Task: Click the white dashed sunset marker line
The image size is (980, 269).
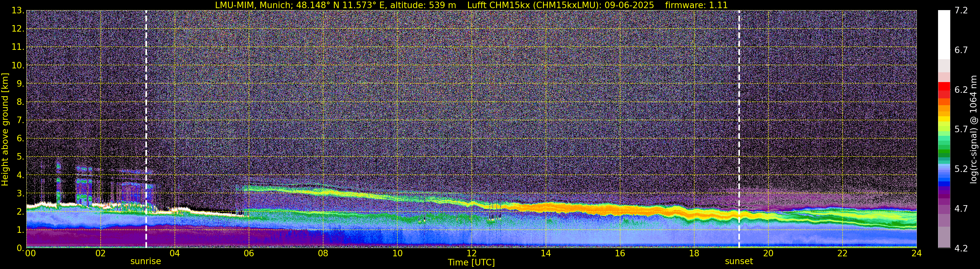Action: pyautogui.click(x=739, y=129)
